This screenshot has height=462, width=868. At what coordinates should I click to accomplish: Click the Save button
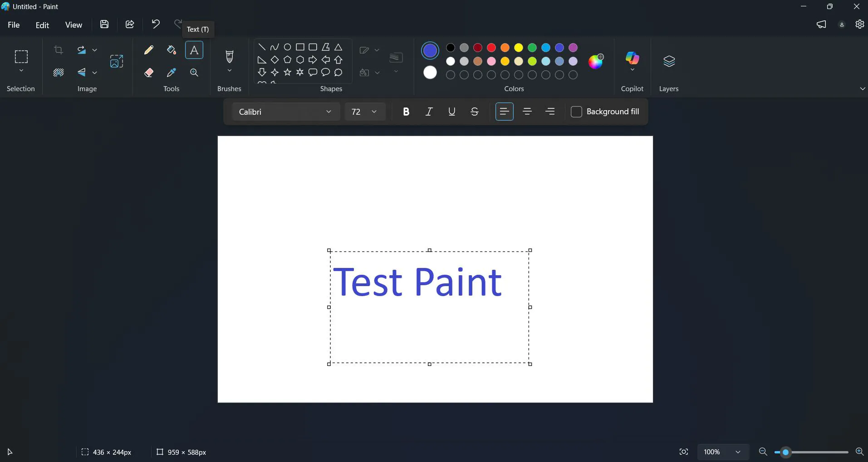pos(104,24)
